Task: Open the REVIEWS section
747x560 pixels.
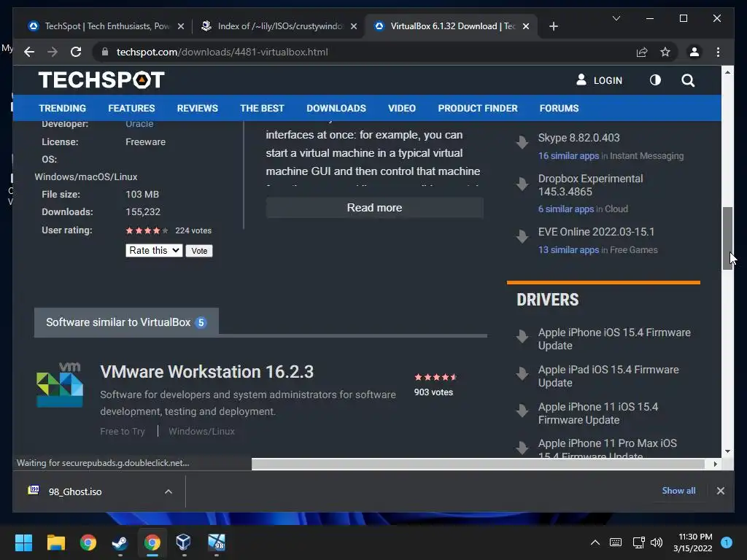Action: click(197, 108)
